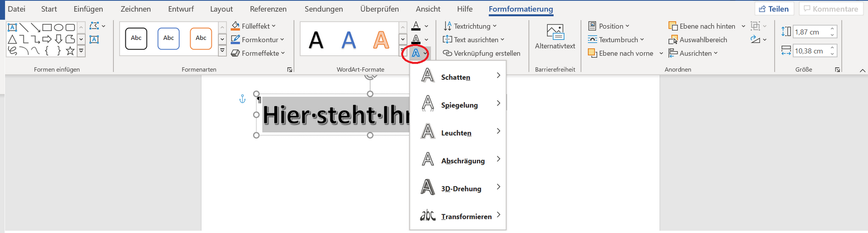Open Auswahlbereich selection pane
Screen dimensions: 868x233
(698, 40)
